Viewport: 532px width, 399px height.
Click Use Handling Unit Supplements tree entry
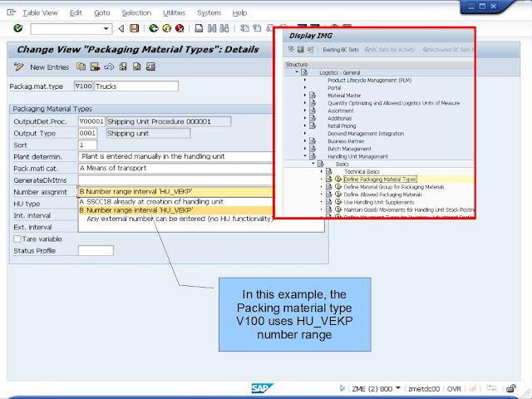pos(379,202)
